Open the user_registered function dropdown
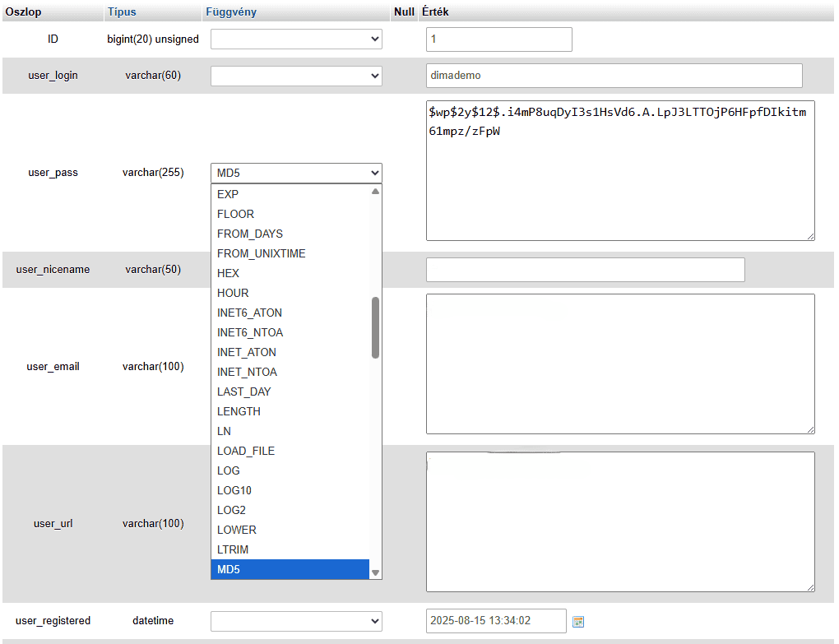Screen dimensions: 839x644 coord(296,621)
